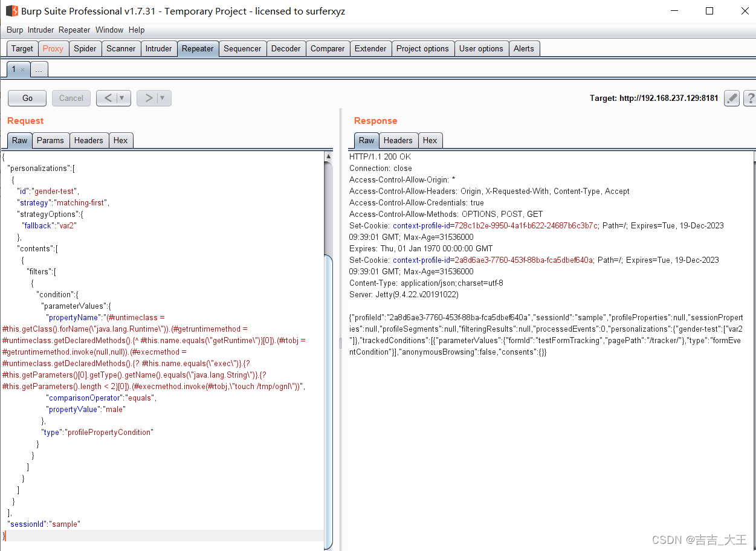The width and height of the screenshot is (756, 551).
Task: Switch to the Proxy tab
Action: pyautogui.click(x=53, y=48)
